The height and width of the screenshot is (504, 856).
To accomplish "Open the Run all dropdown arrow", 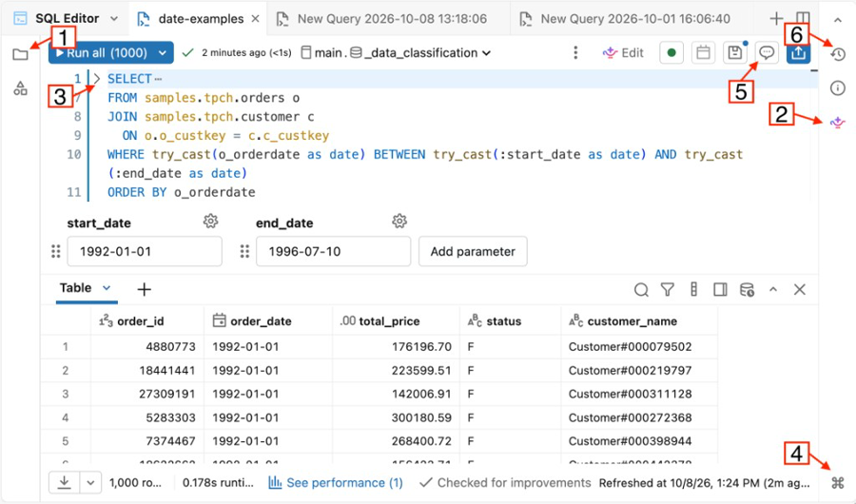I will [162, 53].
